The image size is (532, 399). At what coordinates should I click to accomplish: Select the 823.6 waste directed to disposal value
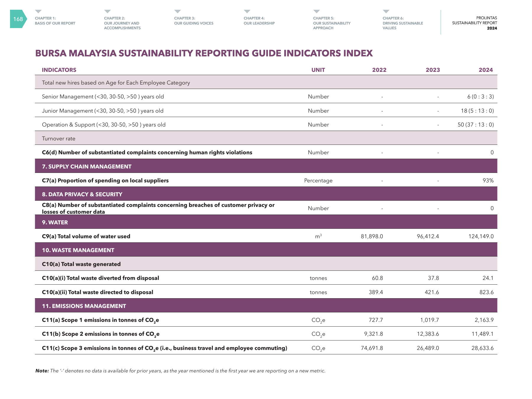pos(486,292)
